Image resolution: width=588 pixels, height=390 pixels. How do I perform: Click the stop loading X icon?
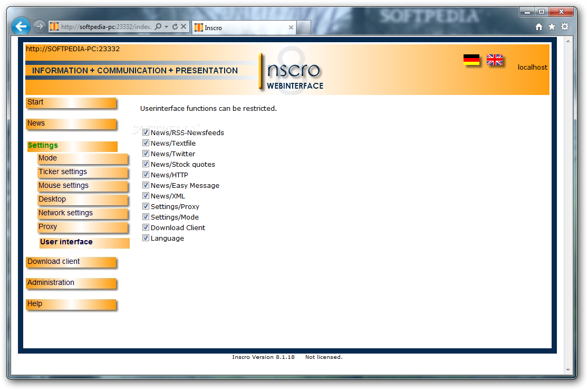184,26
